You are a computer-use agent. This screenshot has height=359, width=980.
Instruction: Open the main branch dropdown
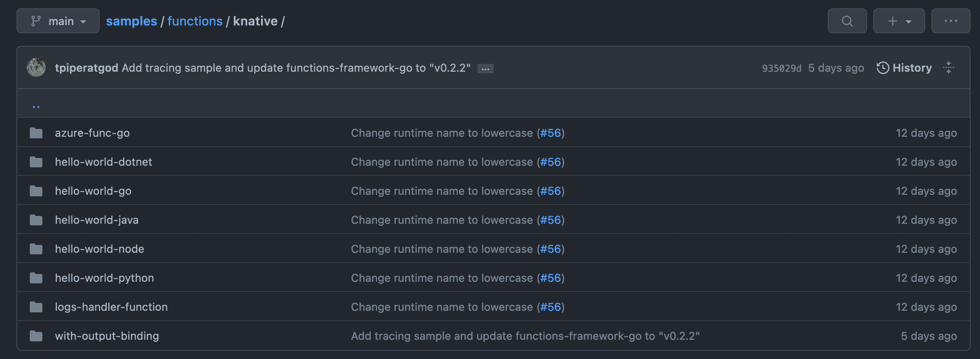pyautogui.click(x=58, y=21)
